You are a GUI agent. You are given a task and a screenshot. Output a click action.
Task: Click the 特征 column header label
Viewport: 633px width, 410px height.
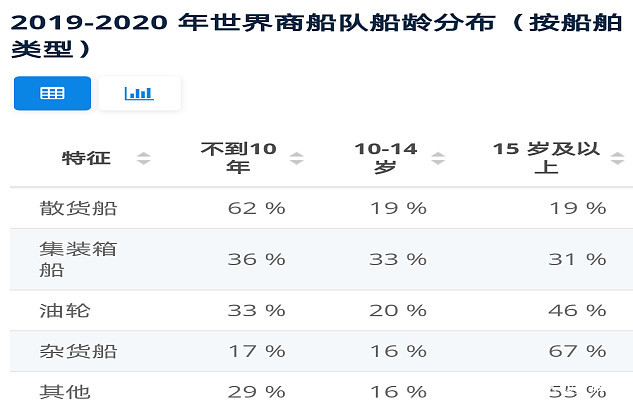[86, 158]
